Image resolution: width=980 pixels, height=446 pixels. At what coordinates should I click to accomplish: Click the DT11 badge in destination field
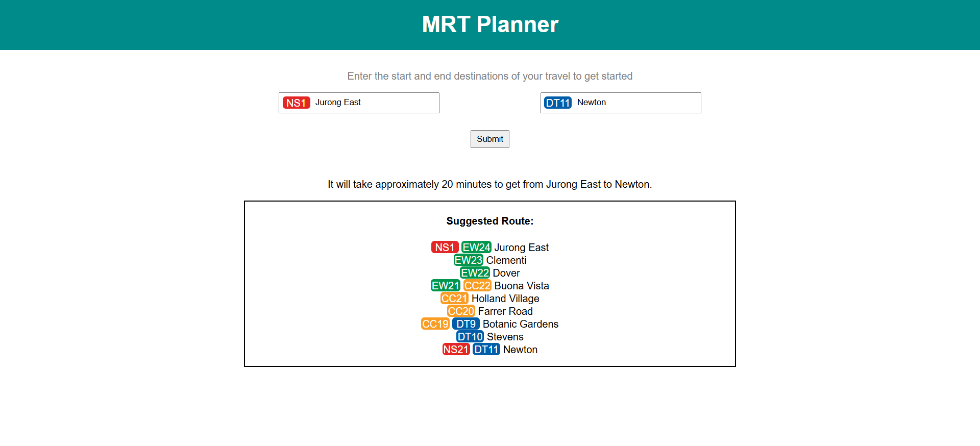tap(557, 103)
